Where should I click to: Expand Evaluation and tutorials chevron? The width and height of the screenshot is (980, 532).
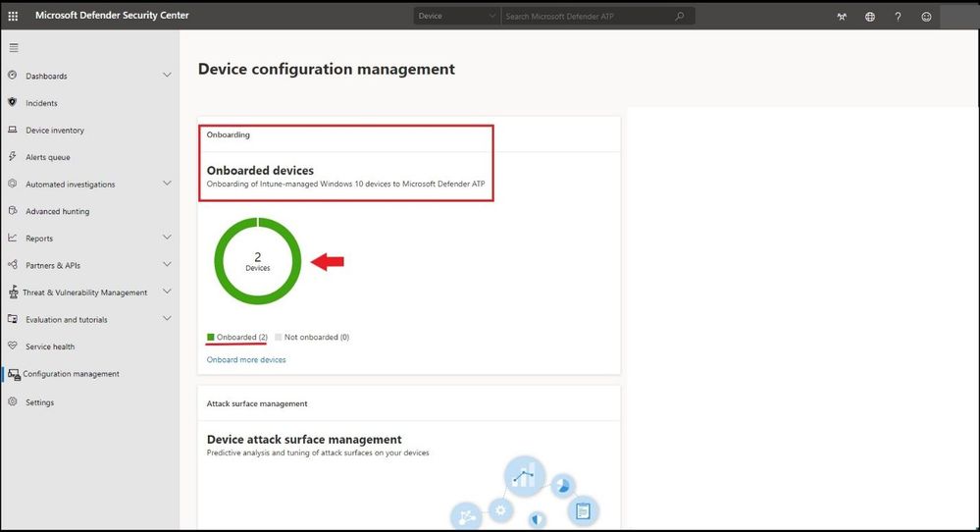tap(167, 318)
